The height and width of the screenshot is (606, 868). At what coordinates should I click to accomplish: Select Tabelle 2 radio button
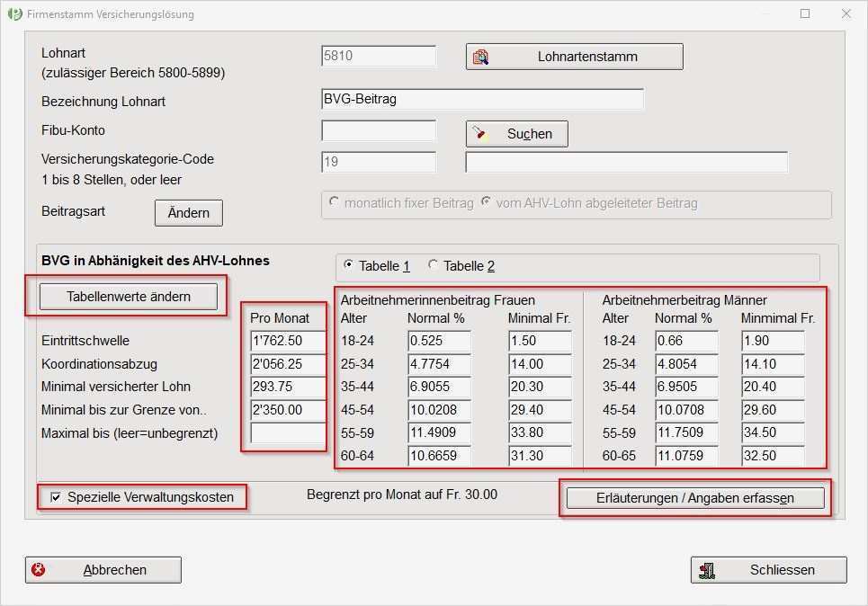point(433,265)
